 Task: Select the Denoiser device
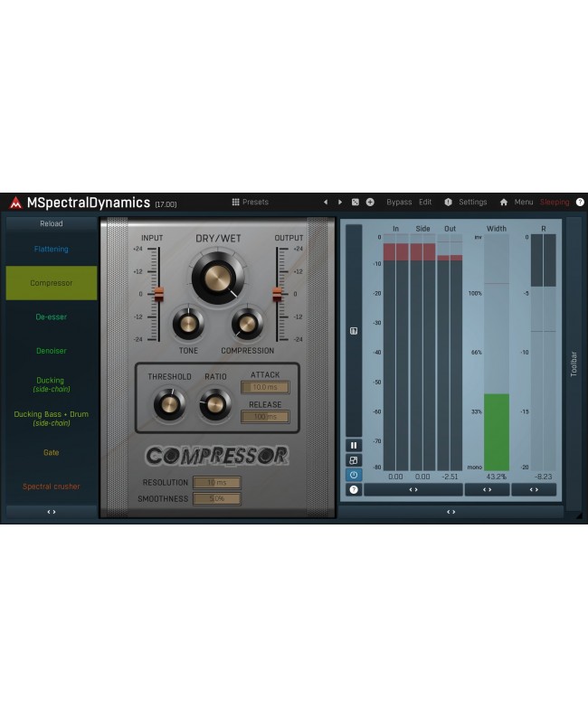coord(52,351)
